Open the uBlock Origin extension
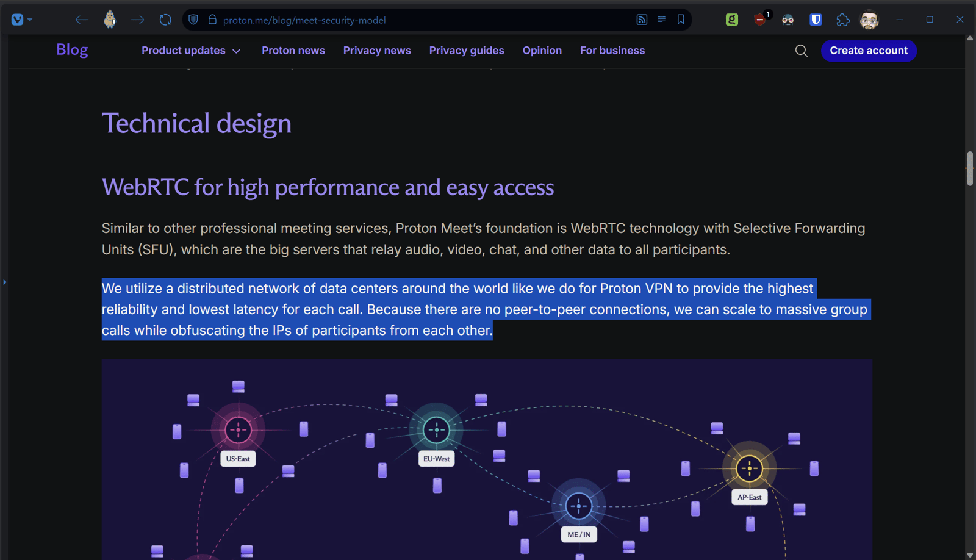Image resolution: width=976 pixels, height=560 pixels. (x=760, y=20)
